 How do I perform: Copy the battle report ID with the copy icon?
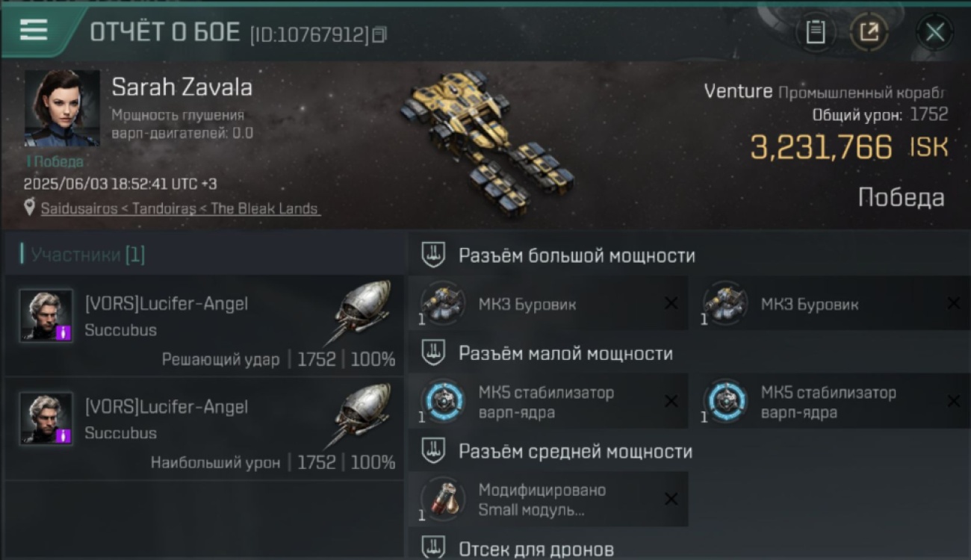(379, 34)
